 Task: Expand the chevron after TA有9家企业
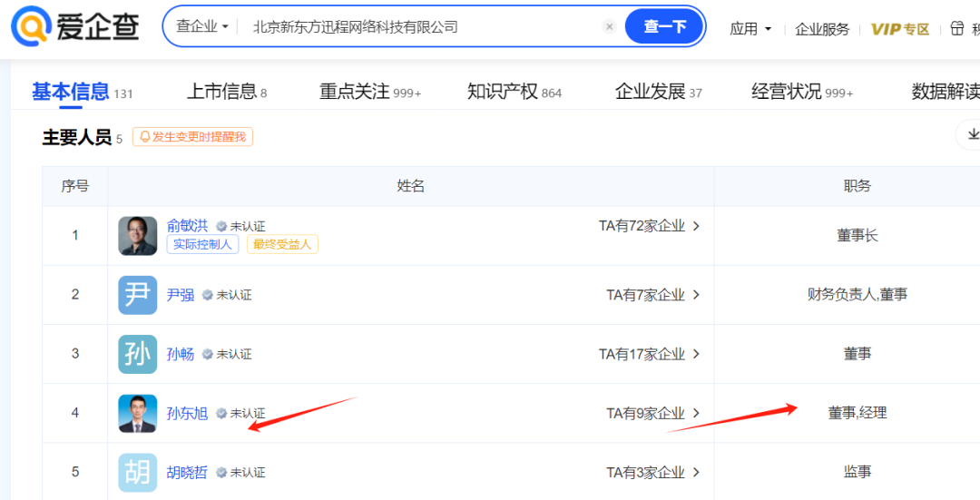696,413
